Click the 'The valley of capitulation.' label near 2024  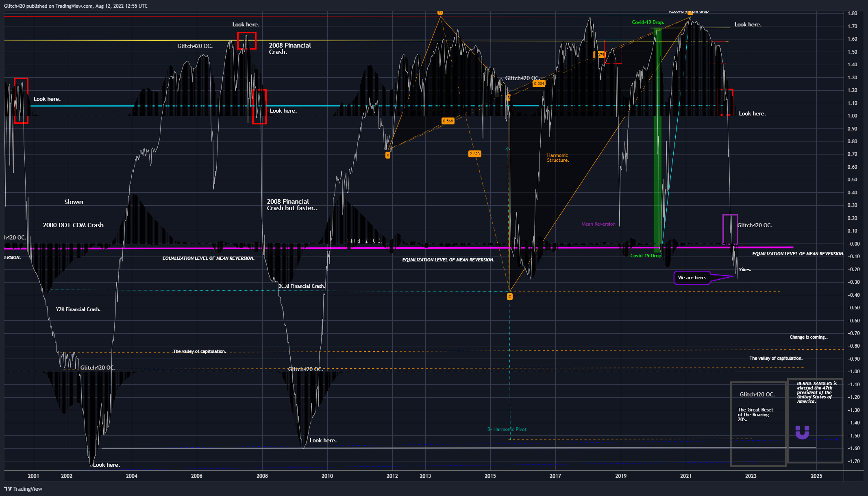click(776, 358)
